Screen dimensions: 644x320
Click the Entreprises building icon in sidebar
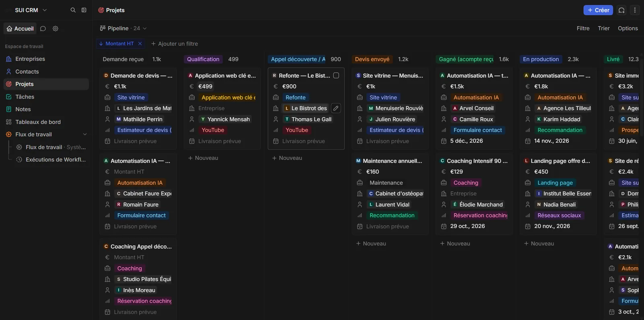(x=9, y=59)
